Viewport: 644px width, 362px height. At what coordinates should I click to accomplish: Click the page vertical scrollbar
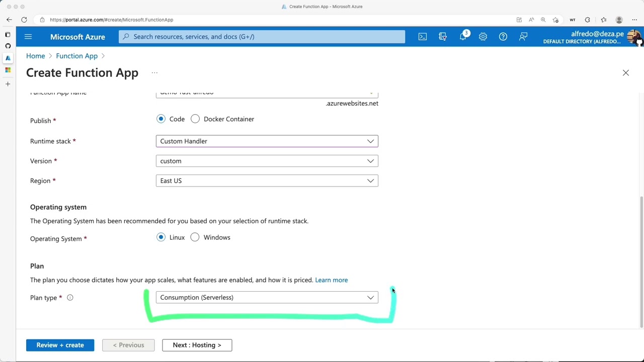pyautogui.click(x=641, y=261)
